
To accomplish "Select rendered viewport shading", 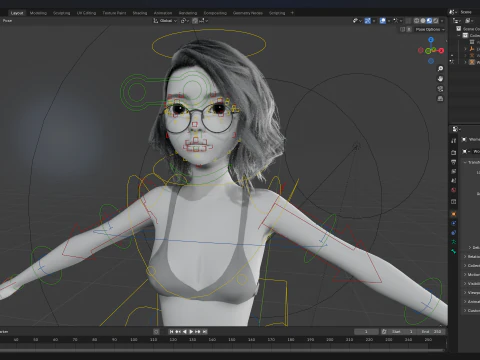I will [x=436, y=21].
